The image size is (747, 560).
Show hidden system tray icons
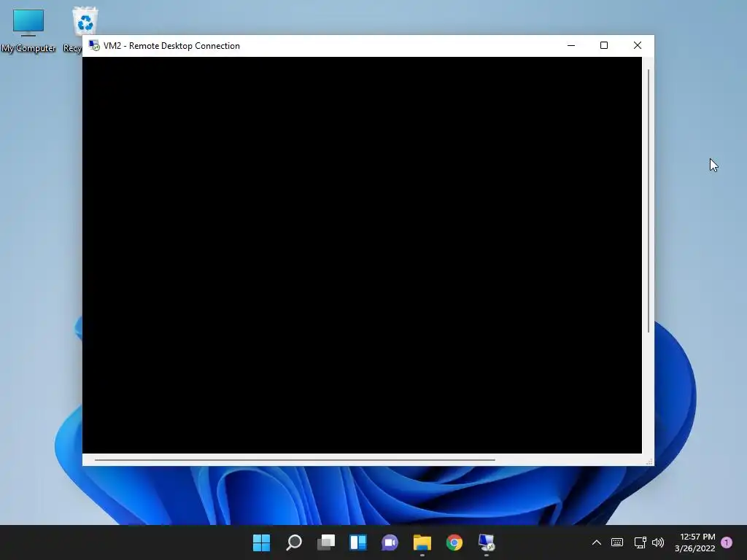(597, 542)
